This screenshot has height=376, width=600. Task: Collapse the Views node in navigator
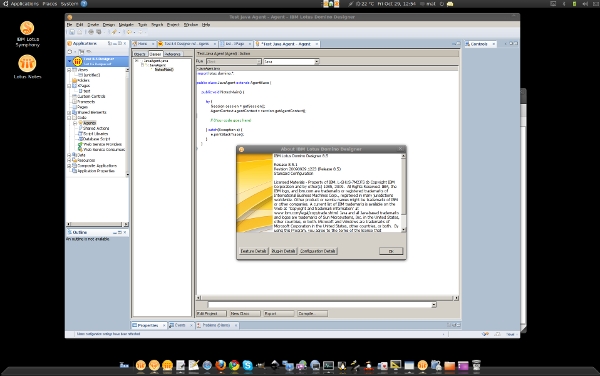[69, 70]
